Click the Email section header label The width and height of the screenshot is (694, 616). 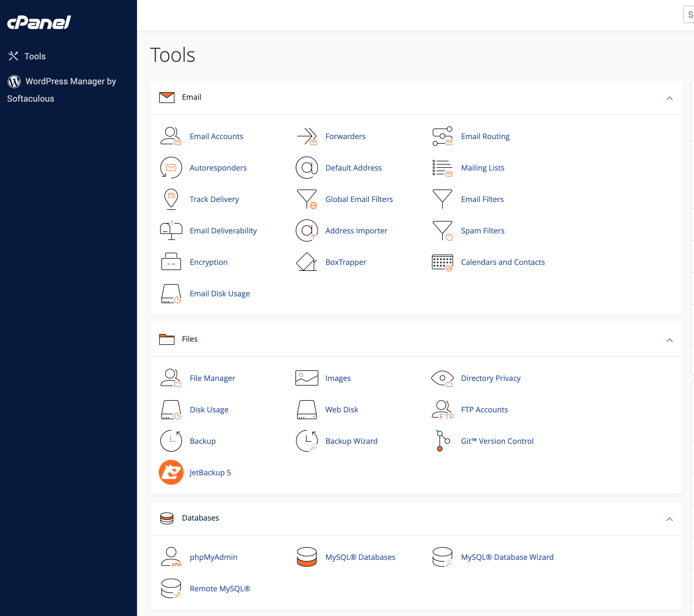coord(191,97)
